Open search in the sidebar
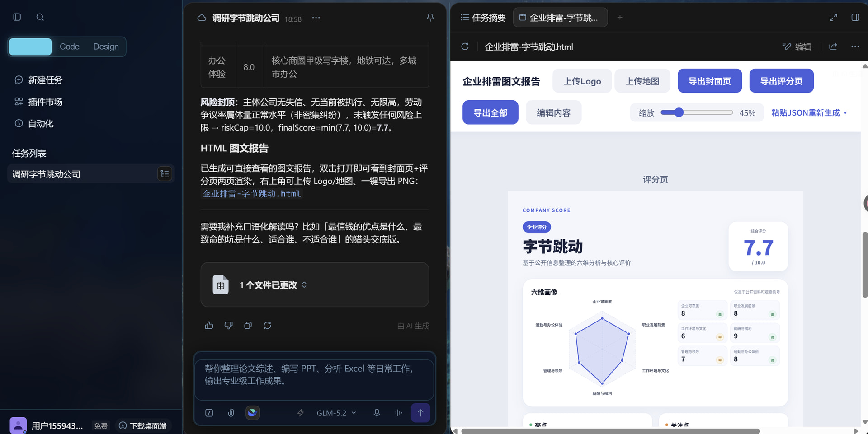 coord(40,17)
